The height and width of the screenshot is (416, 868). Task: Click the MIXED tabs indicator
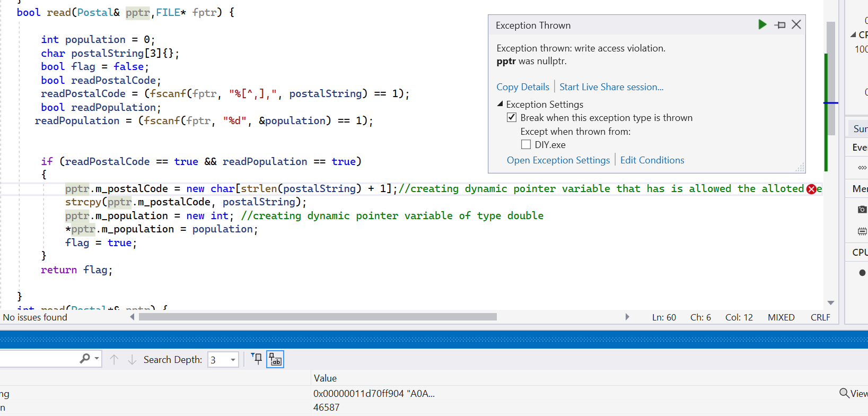coord(781,317)
